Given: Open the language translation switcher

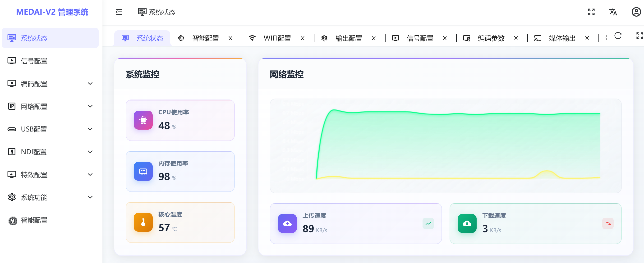Looking at the screenshot, I should click(613, 12).
